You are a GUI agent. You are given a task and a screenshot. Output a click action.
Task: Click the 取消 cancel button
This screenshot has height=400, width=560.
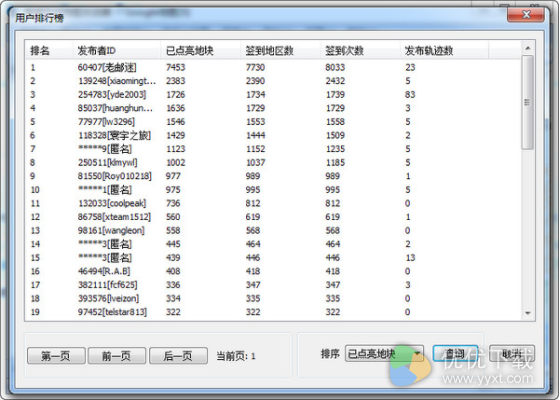click(512, 354)
